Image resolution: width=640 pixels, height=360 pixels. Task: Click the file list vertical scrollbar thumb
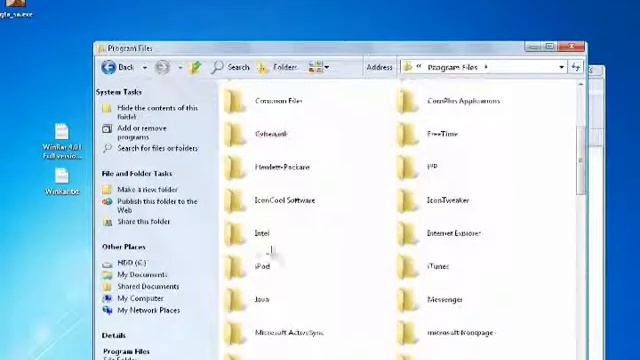581,160
